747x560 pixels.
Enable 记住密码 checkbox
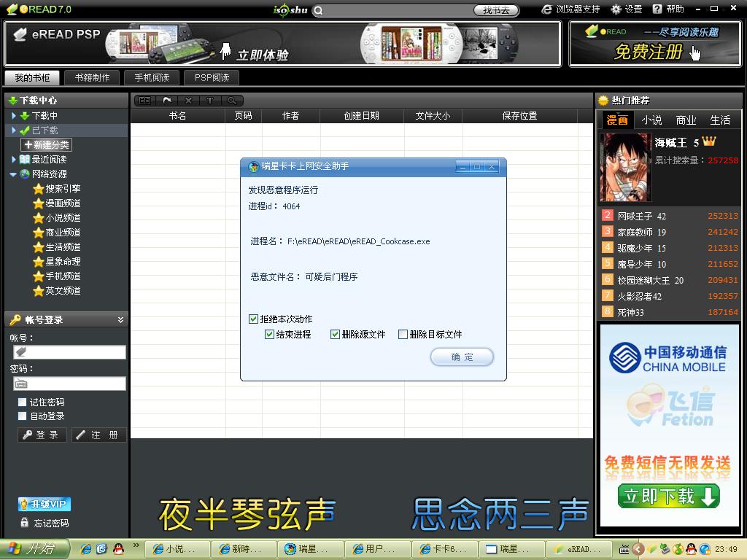22,402
